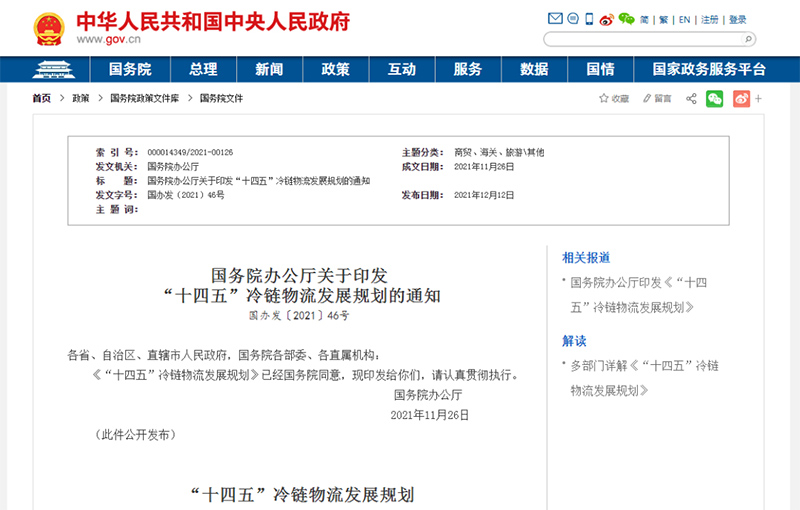Screen dimensions: 800x510
Task: Click the plus icon for more sharing
Action: 758,98
